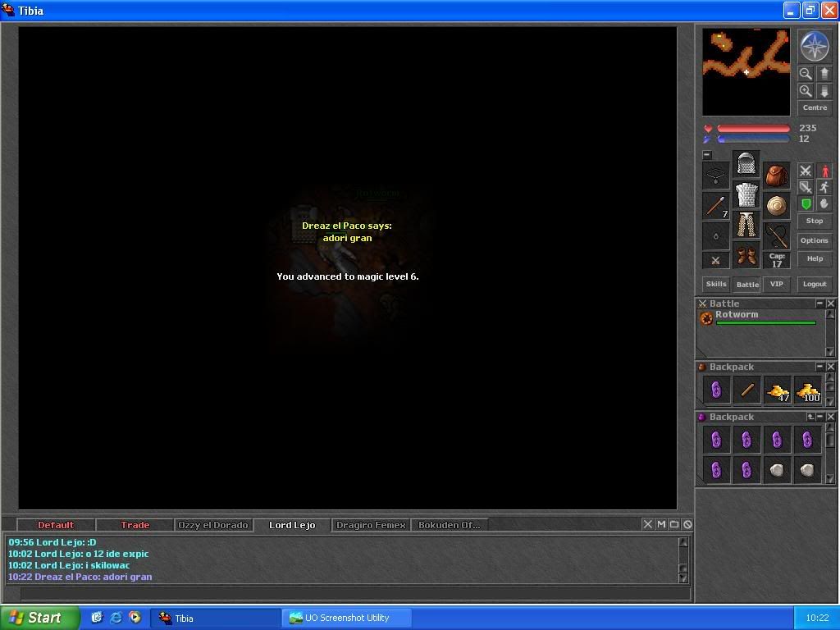This screenshot has height=630, width=840.
Task: Open the brown backpack in the inventory slot
Action: (x=777, y=176)
